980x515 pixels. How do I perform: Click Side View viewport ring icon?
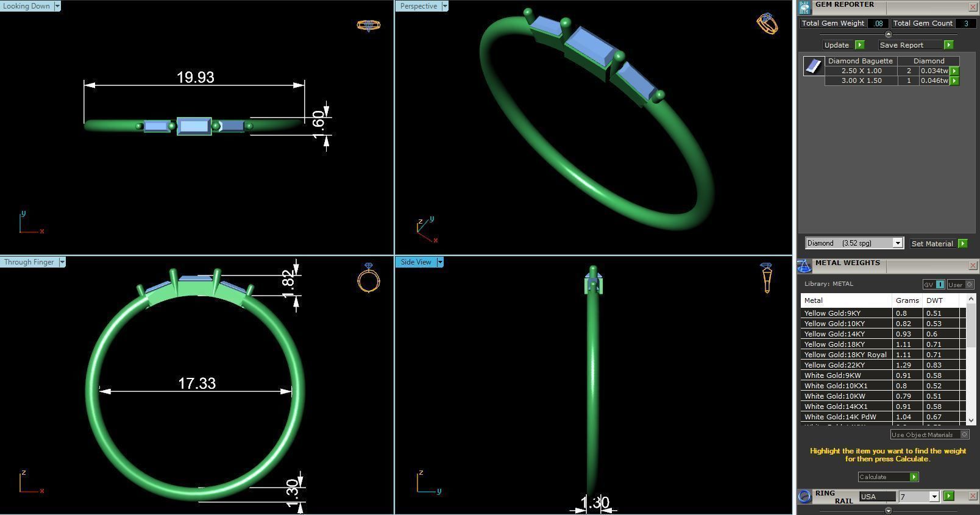[x=767, y=277]
